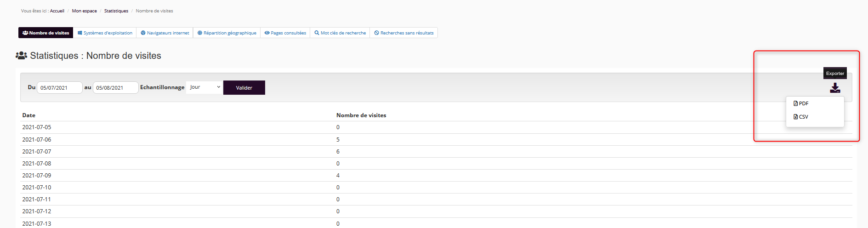Select PDF export option
868x228 pixels.
803,103
